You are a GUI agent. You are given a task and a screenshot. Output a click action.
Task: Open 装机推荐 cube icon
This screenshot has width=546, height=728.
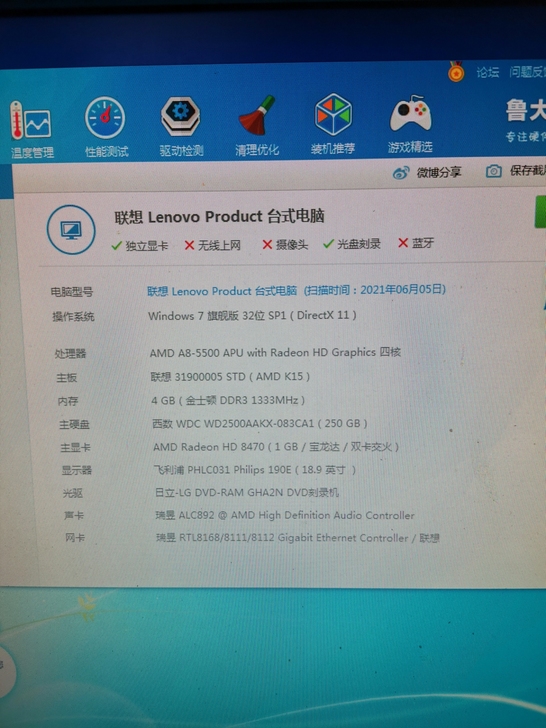[x=333, y=114]
